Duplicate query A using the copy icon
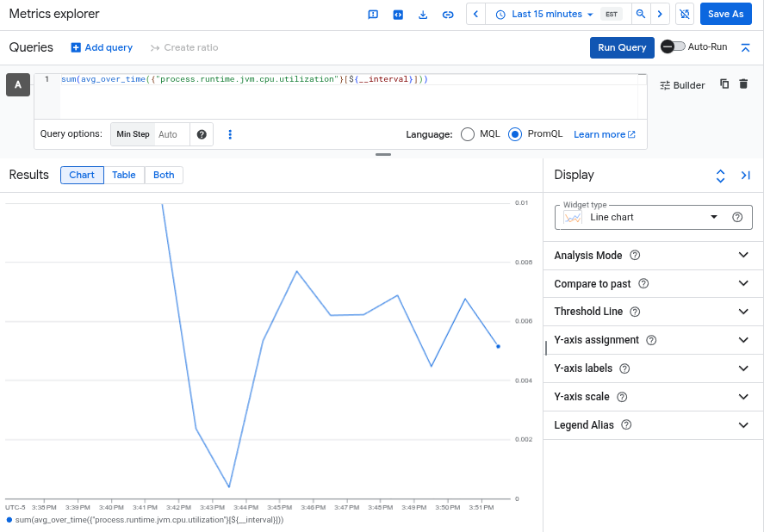The width and height of the screenshot is (764, 532). pos(724,84)
